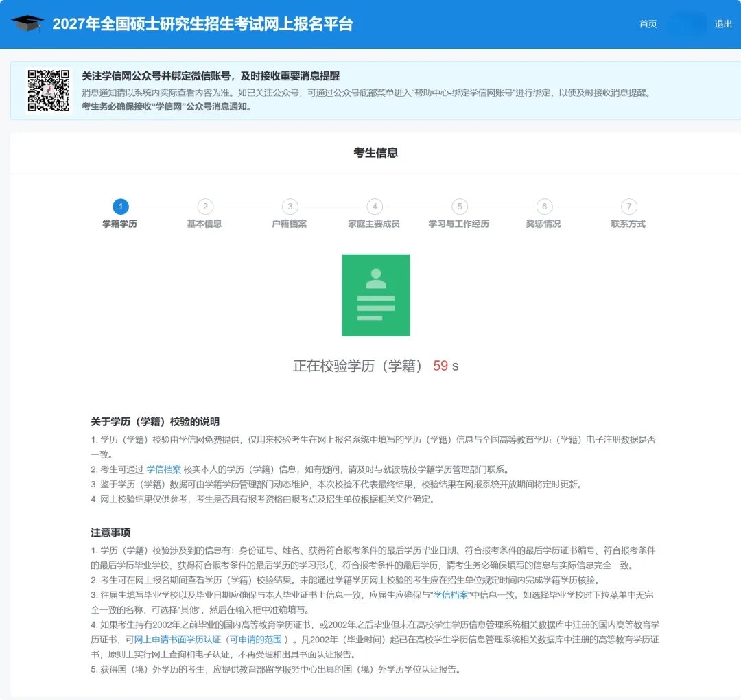Select step 5 circle 学习与工作经历
Viewport: 741px width, 700px height.
click(x=459, y=207)
